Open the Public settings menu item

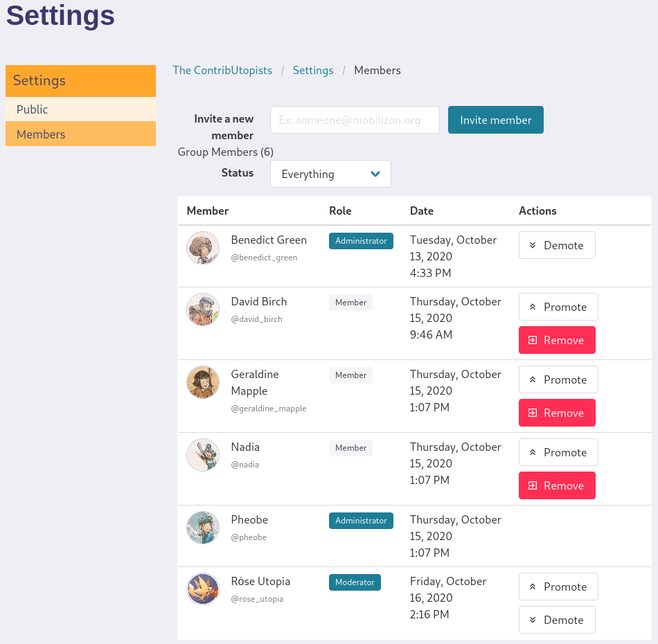(x=80, y=109)
